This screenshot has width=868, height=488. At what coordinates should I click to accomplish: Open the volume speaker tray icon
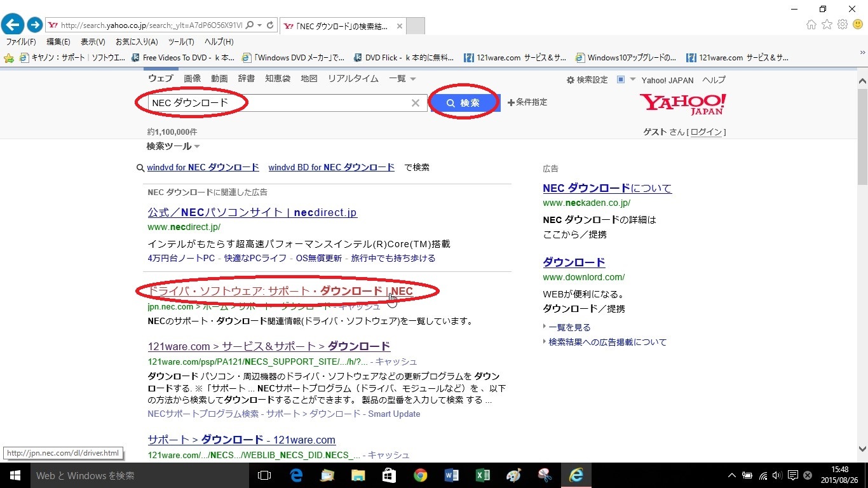coord(778,475)
